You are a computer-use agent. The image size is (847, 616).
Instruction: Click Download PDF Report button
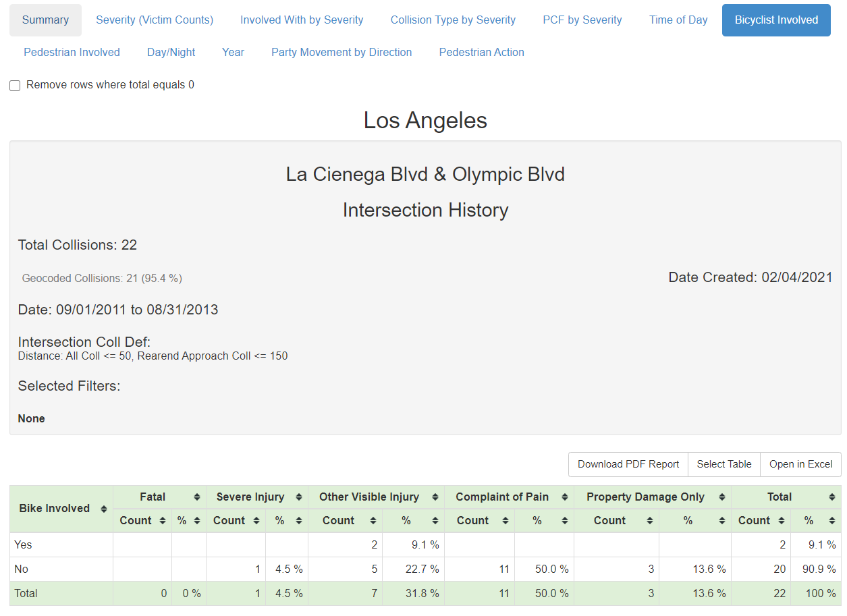(x=628, y=464)
